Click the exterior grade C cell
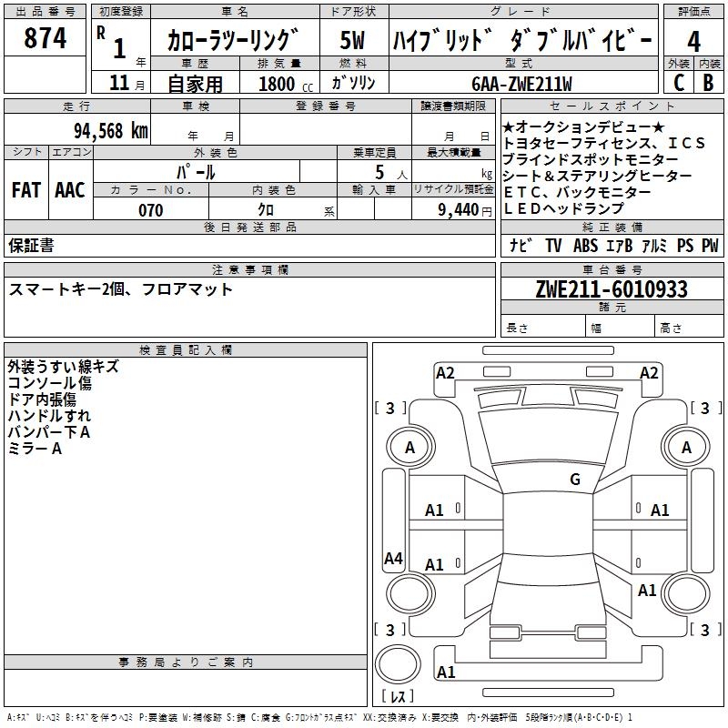Image resolution: width=728 pixels, height=728 pixels. click(679, 83)
